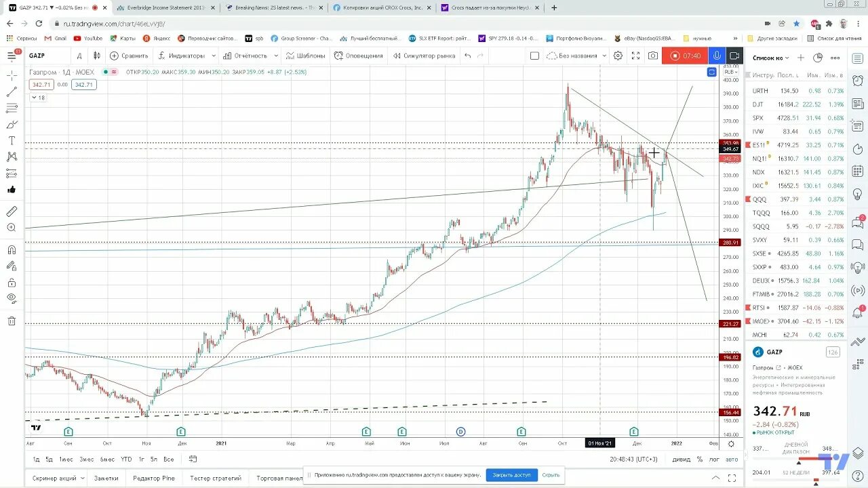Create an alert via Оповещения
Viewport: 868px width, 488px height.
359,56
